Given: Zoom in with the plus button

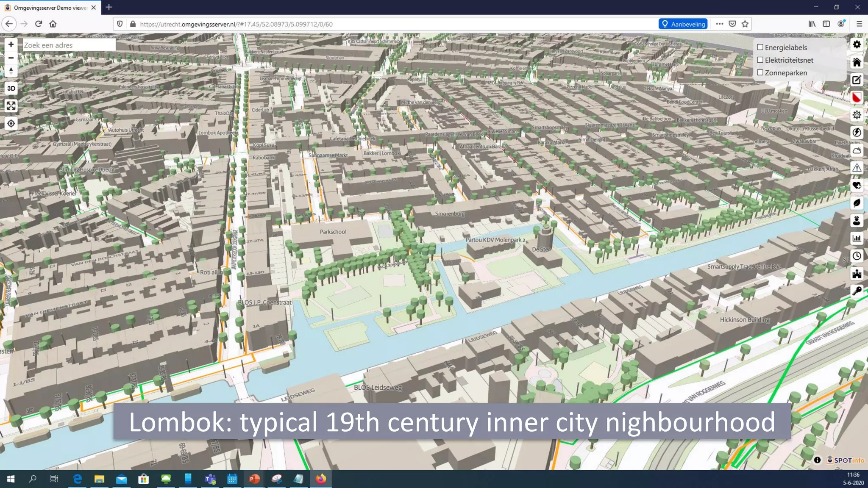Looking at the screenshot, I should coord(11,44).
